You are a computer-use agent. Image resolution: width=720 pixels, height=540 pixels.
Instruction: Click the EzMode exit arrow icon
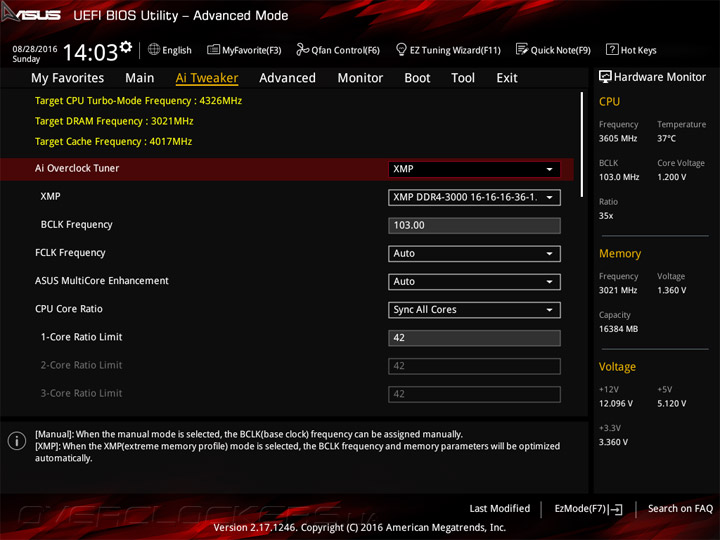[617, 509]
